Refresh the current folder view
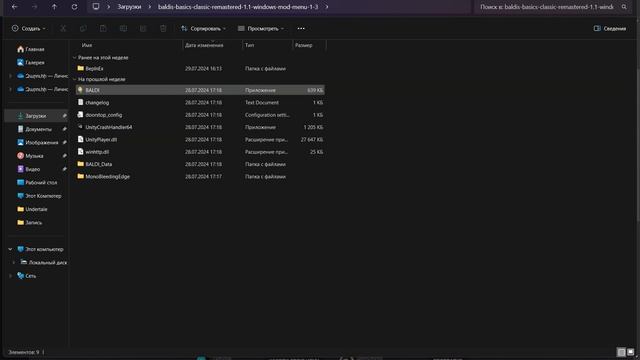This screenshot has width=640, height=360. [x=74, y=7]
